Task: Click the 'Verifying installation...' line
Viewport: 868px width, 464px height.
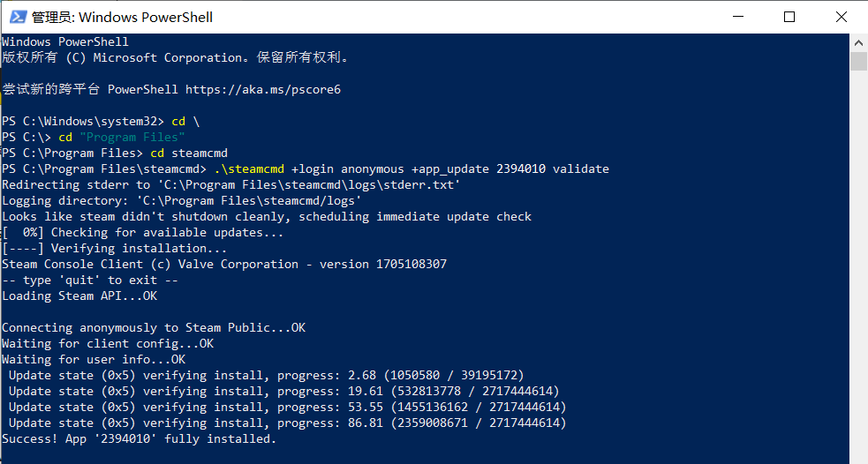Action: 114,248
